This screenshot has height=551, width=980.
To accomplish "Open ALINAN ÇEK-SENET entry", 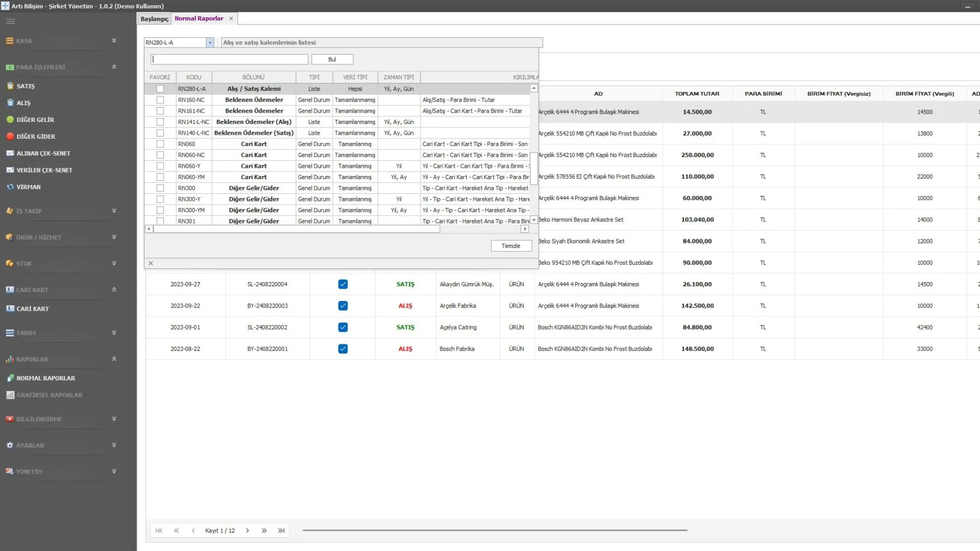I will 43,154.
